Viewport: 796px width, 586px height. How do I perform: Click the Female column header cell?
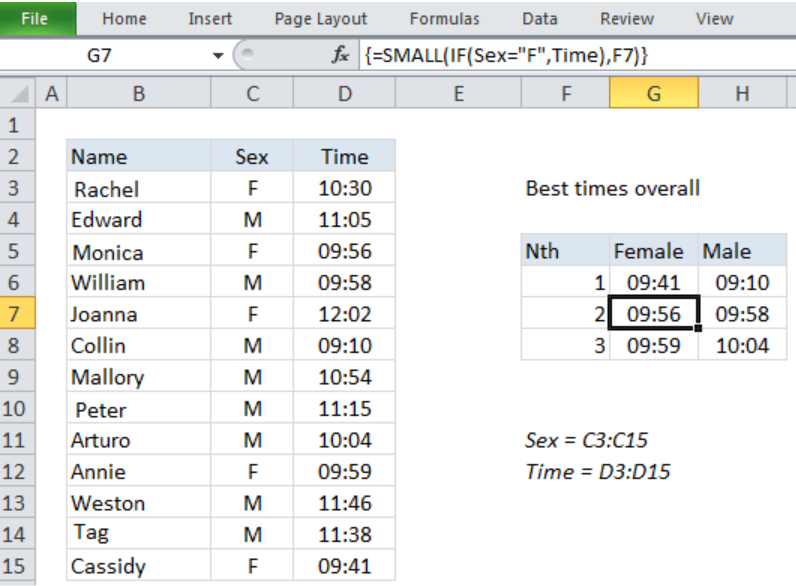(654, 251)
